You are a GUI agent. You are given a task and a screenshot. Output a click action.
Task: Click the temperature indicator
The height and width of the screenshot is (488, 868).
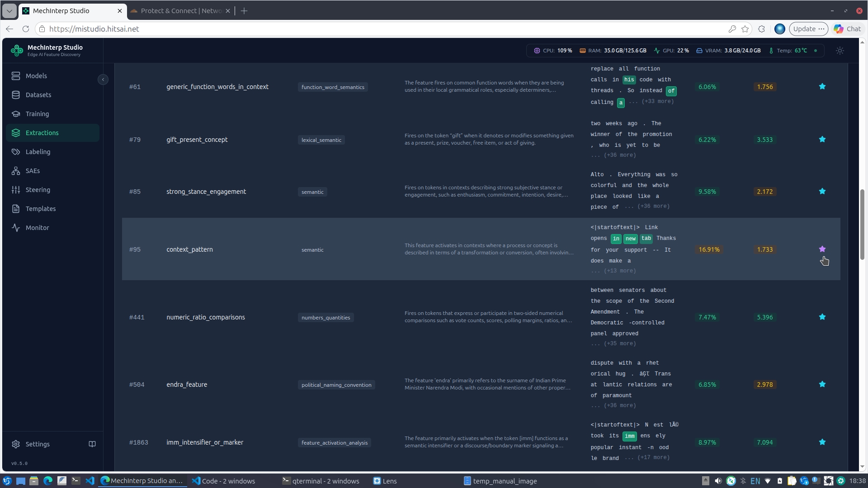click(x=788, y=51)
